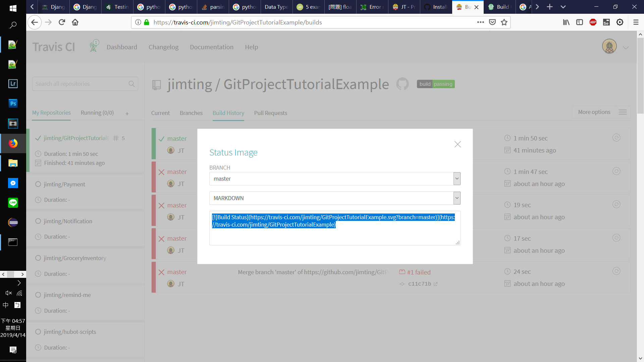Viewport: 644px width, 362px height.
Task: Select jimting/Payment repository in sidebar
Action: 64,184
